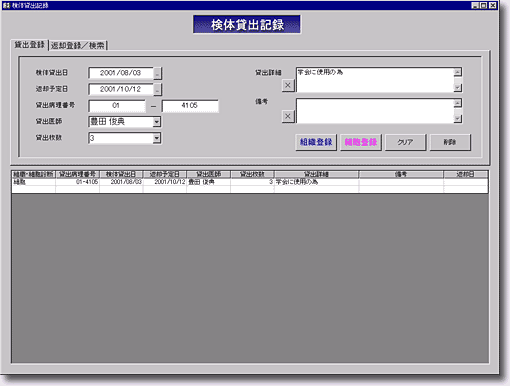
Task: Open date picker beside 返却予定日 field
Action: [x=158, y=89]
